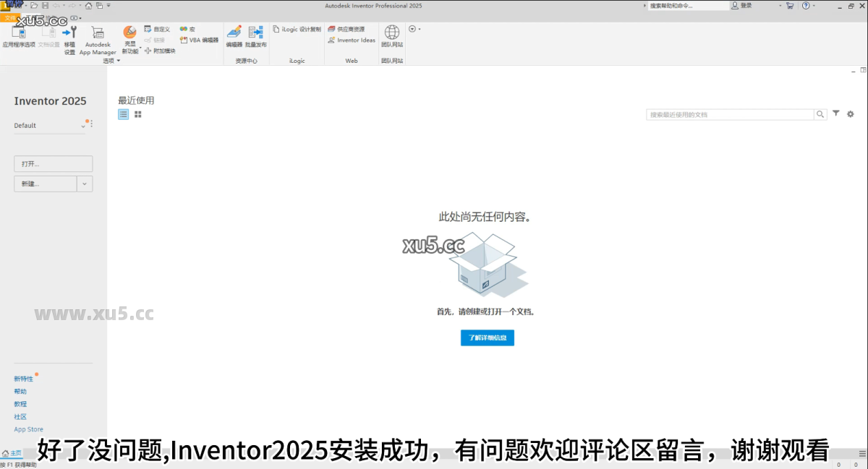Screen dimensions: 868x469
Task: Click the 供应商资源 ribbon icon
Action: coord(351,29)
